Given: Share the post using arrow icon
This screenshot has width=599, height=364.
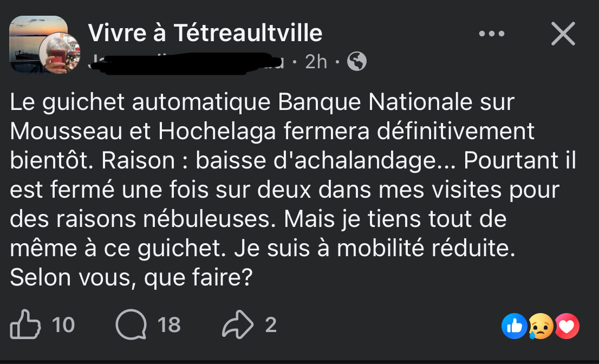Looking at the screenshot, I should click(x=238, y=325).
